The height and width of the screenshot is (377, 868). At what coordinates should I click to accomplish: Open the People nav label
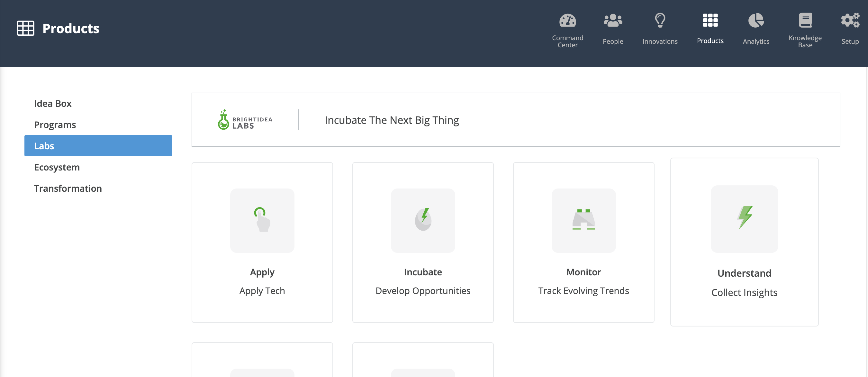click(613, 41)
